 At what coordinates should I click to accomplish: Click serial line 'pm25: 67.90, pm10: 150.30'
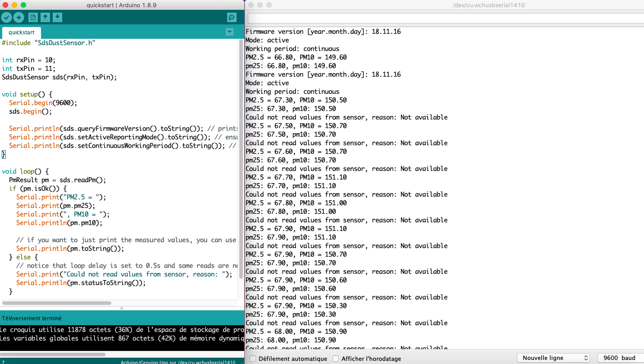(x=291, y=314)
